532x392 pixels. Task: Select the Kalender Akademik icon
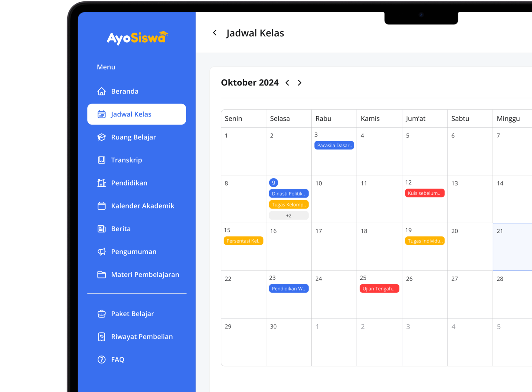(x=102, y=206)
